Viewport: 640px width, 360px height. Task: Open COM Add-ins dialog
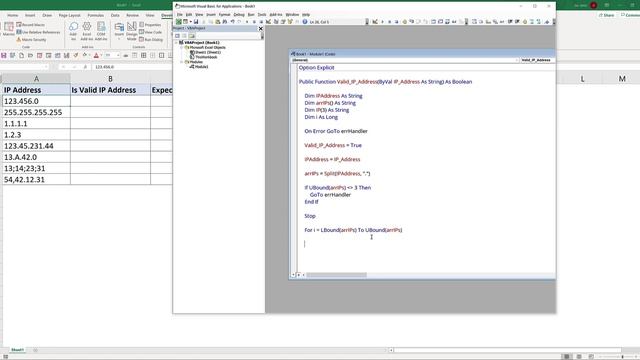pos(101,31)
